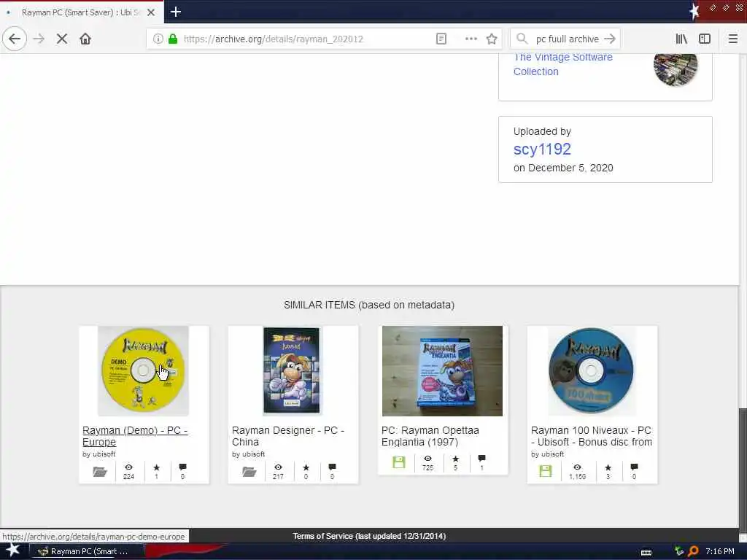Click the vertical page scrollbar thumb

pyautogui.click(x=743, y=472)
